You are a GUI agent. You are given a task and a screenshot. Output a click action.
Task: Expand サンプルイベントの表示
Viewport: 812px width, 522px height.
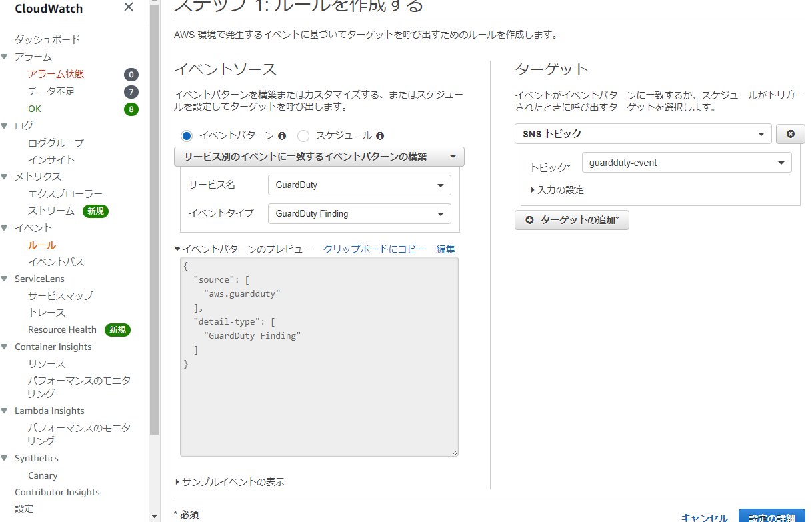(230, 482)
